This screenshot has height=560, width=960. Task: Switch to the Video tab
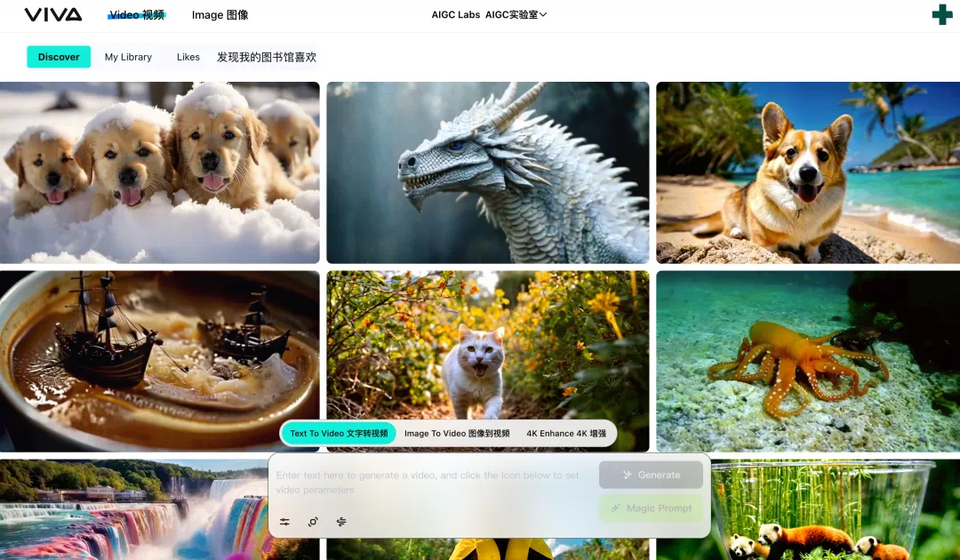tap(137, 15)
